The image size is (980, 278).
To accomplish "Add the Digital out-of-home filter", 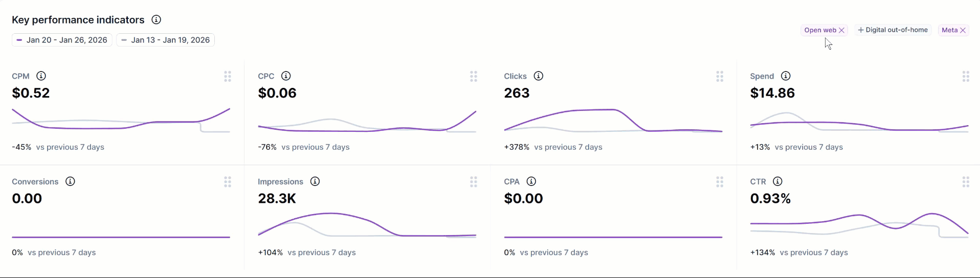I will 893,30.
